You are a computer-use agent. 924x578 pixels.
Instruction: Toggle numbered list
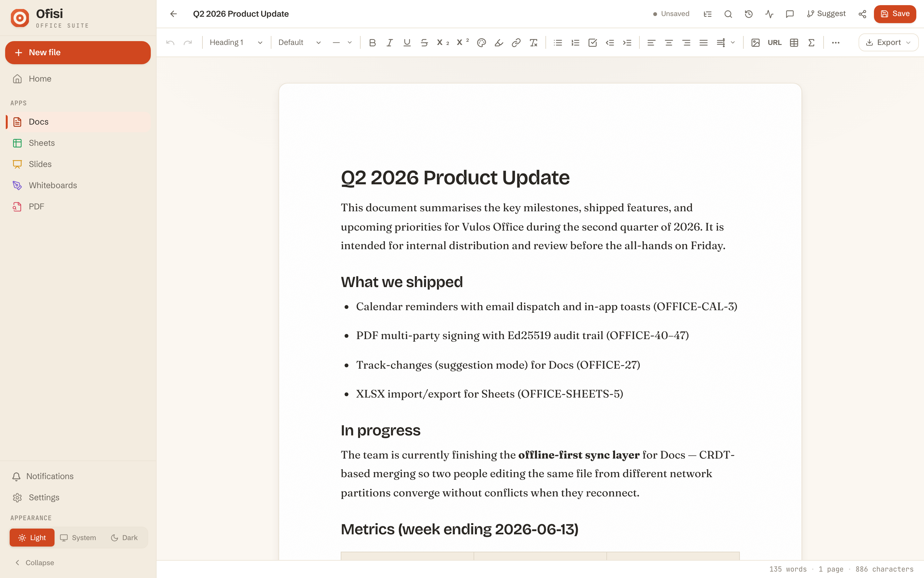[x=575, y=42]
